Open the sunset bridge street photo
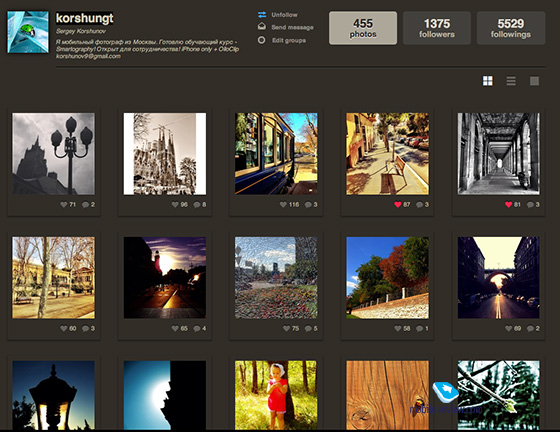 pyautogui.click(x=499, y=277)
